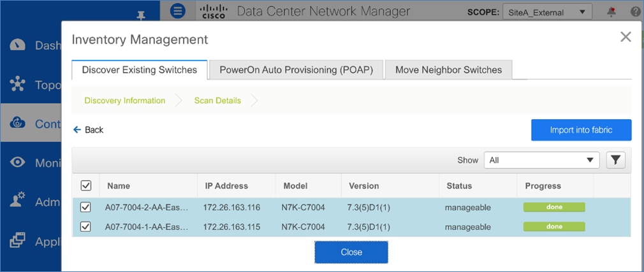Image resolution: width=644 pixels, height=272 pixels.
Task: Switch to PowerOn Auto Provisioning (POAP) tab
Action: click(x=296, y=69)
